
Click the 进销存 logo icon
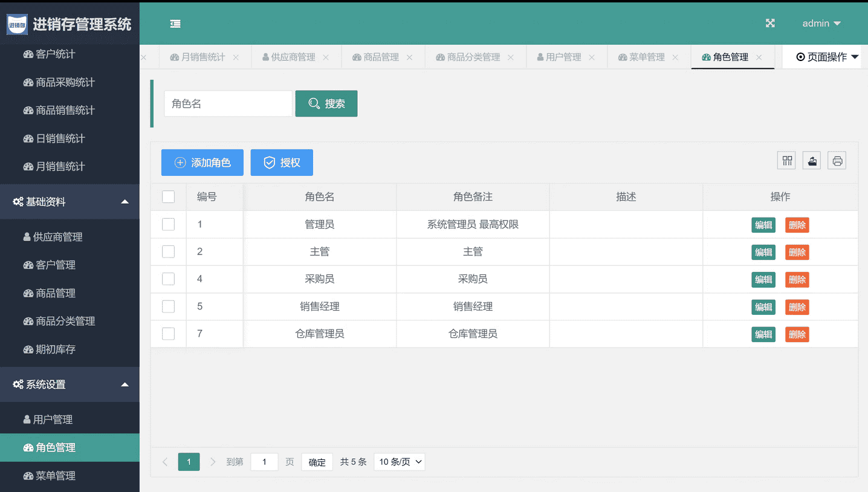(x=17, y=25)
